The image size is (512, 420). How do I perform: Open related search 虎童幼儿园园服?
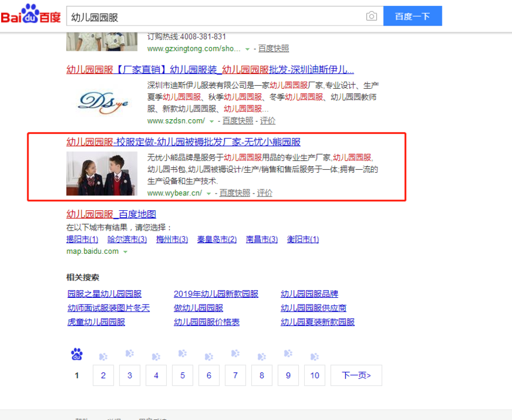tap(96, 322)
